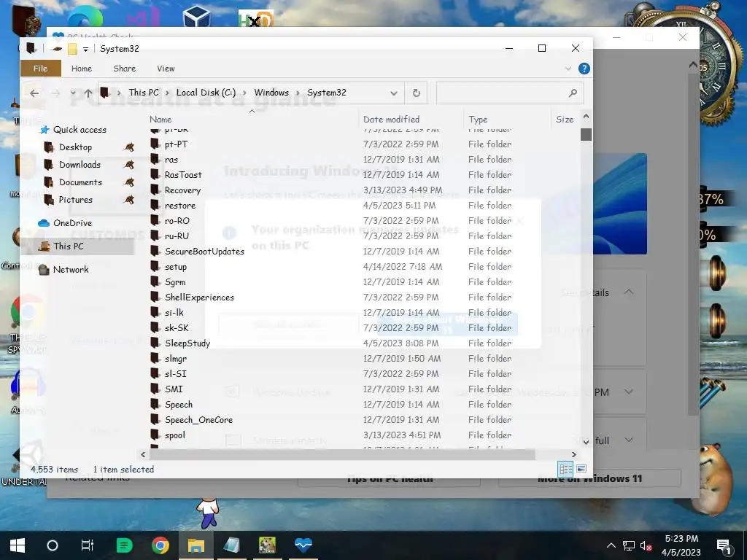Switch to details view icon
747x560 pixels.
[565, 469]
